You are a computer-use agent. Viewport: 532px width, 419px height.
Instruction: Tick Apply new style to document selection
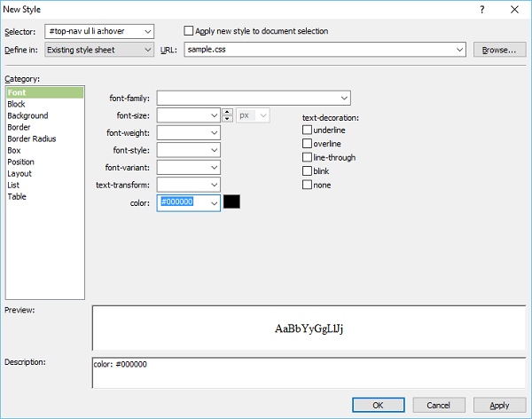pyautogui.click(x=189, y=31)
